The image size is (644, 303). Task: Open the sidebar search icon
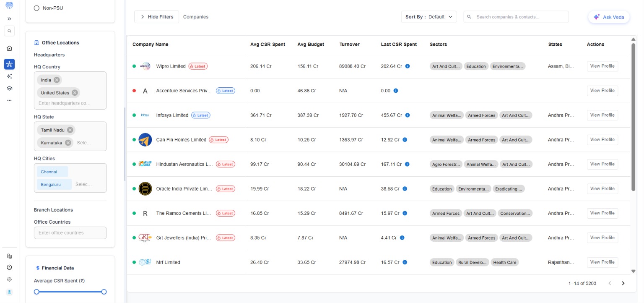[x=9, y=31]
